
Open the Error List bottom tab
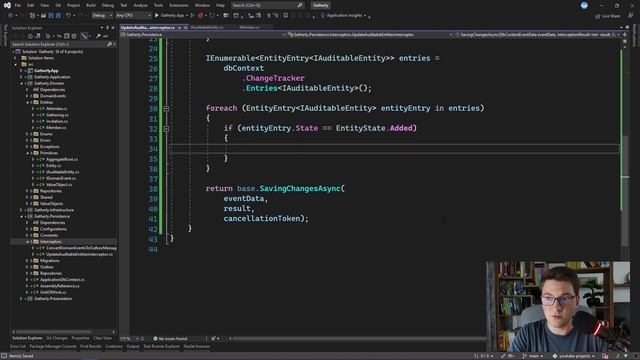[x=18, y=346]
